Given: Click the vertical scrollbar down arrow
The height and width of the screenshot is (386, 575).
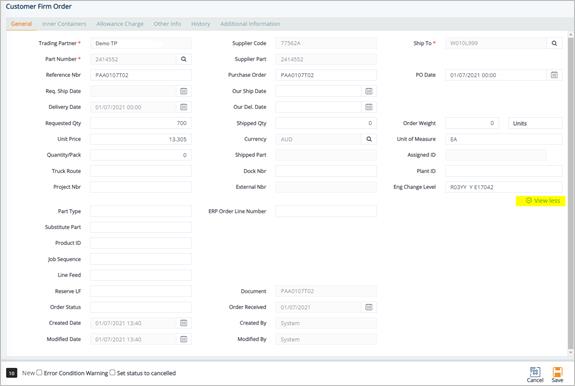Looking at the screenshot, I should (x=570, y=353).
